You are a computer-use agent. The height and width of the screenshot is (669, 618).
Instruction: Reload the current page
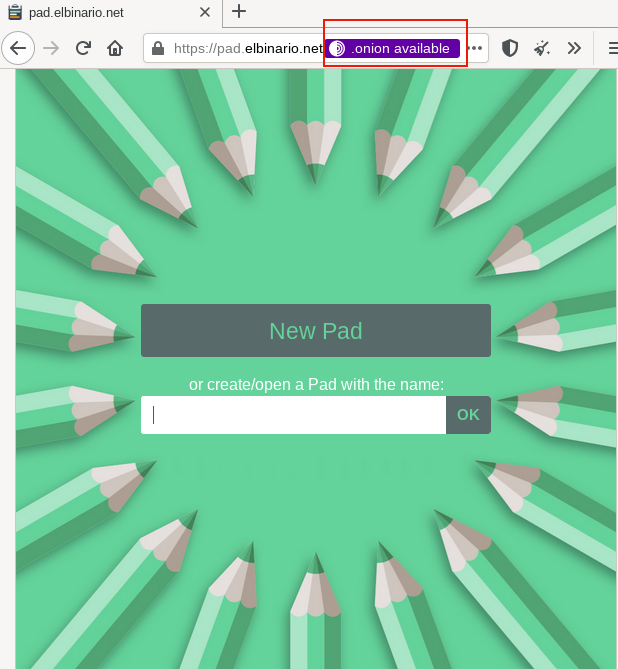coord(83,48)
